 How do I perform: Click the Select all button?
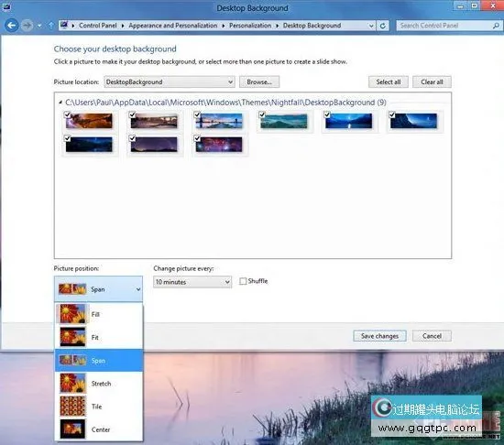click(x=389, y=81)
